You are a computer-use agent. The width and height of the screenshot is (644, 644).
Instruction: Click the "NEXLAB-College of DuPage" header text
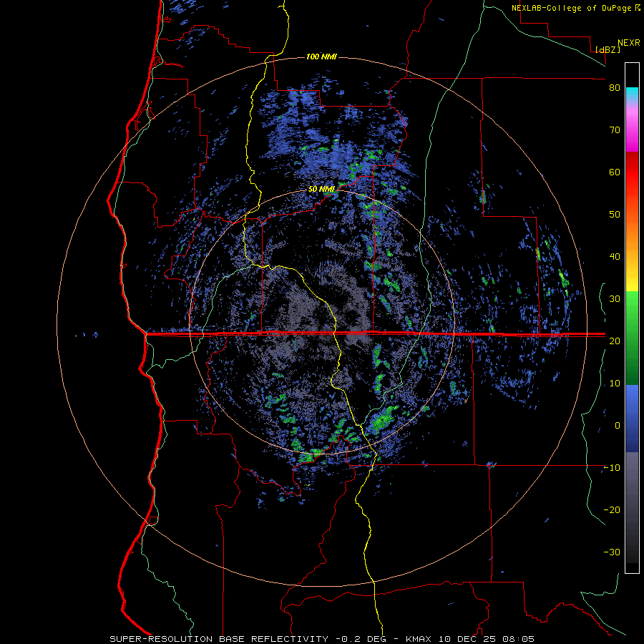pyautogui.click(x=572, y=8)
